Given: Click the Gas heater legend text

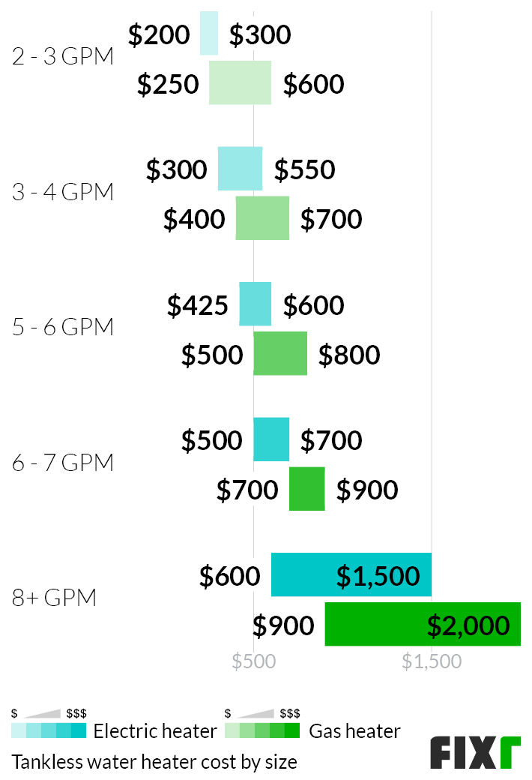Looking at the screenshot, I should tap(354, 730).
